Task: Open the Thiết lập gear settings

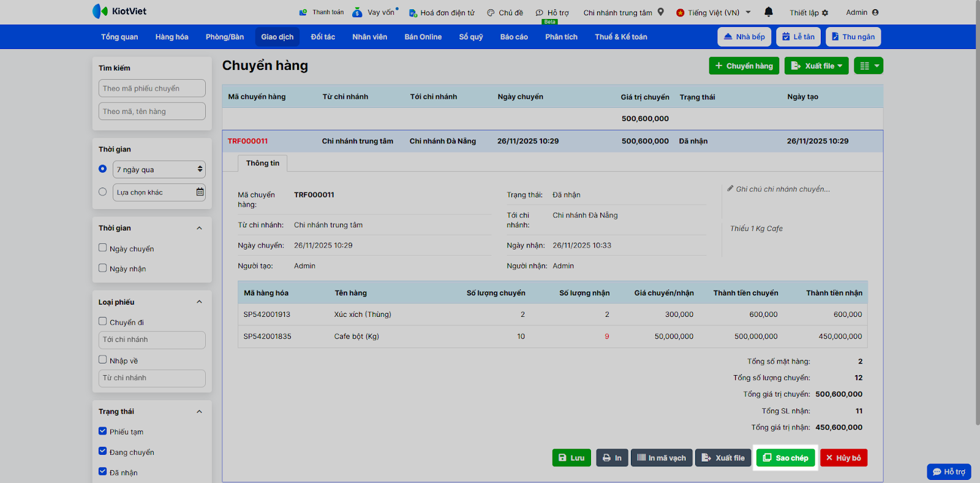Action: pyautogui.click(x=825, y=13)
